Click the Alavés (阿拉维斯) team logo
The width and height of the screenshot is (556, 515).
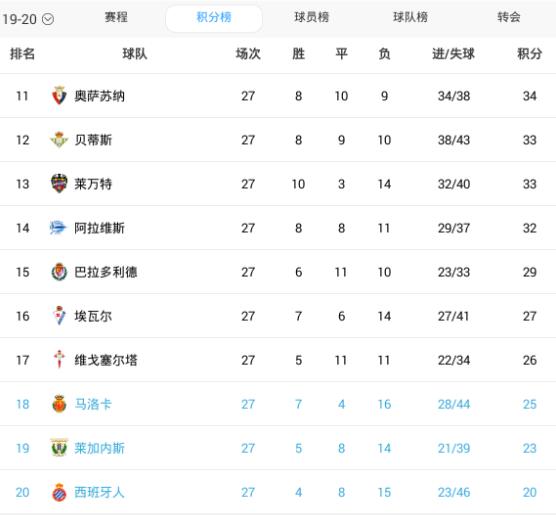tap(58, 227)
